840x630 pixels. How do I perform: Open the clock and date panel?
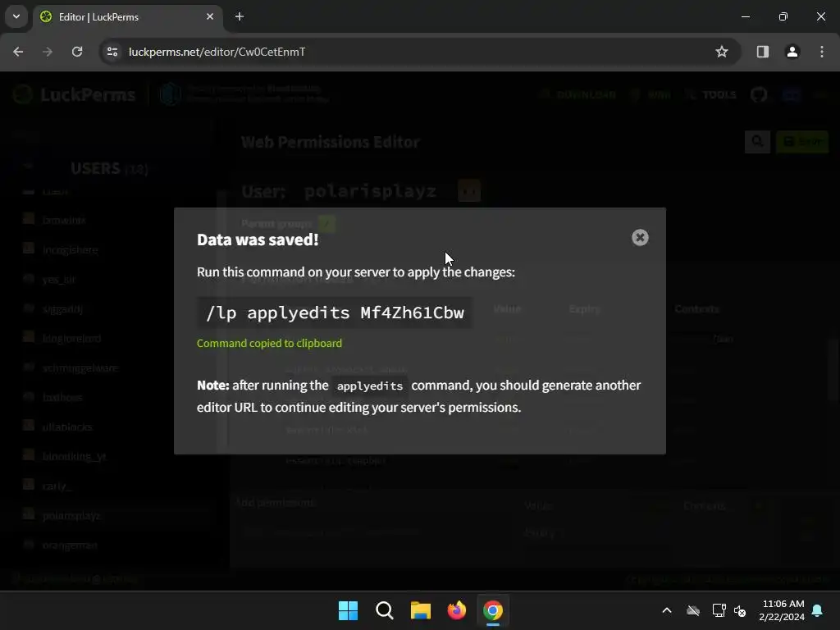(782, 610)
